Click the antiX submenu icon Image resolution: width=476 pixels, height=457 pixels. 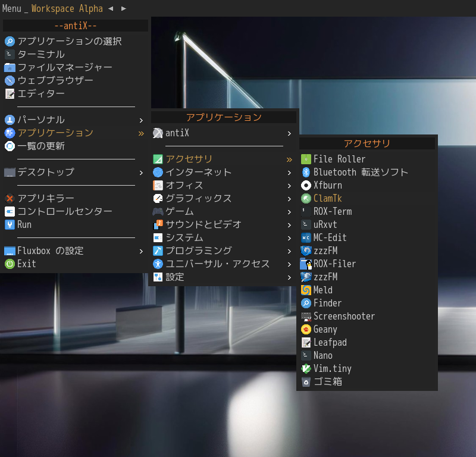point(158,133)
